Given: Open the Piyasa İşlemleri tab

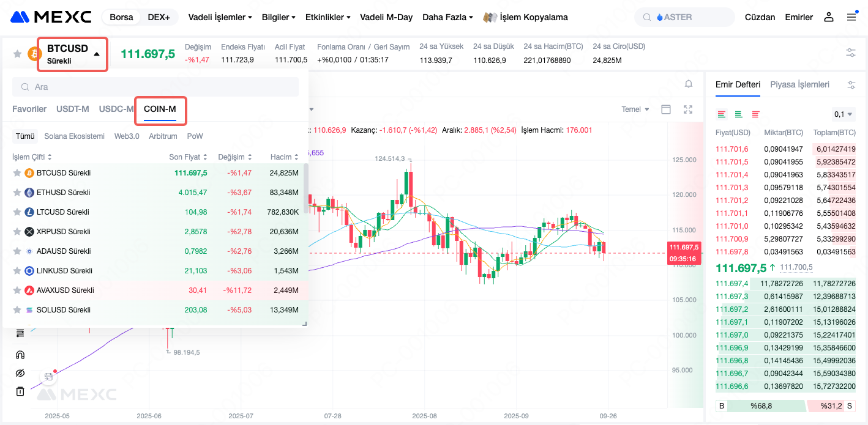Looking at the screenshot, I should pyautogui.click(x=799, y=84).
